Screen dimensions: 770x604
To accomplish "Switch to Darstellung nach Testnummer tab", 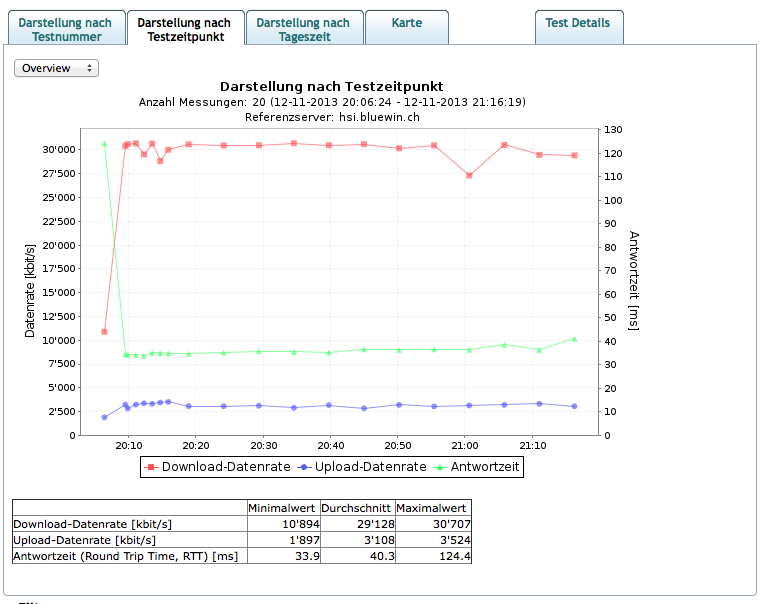I will [x=66, y=29].
